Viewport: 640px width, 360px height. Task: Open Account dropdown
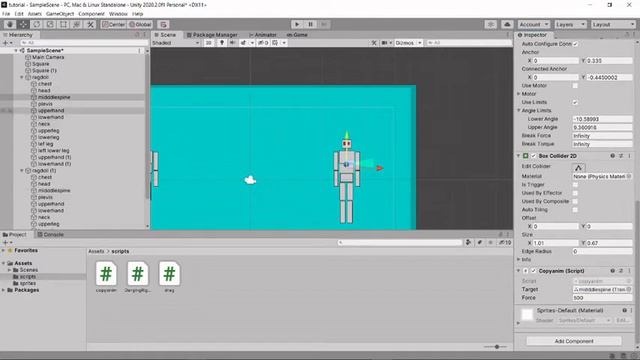pos(533,24)
